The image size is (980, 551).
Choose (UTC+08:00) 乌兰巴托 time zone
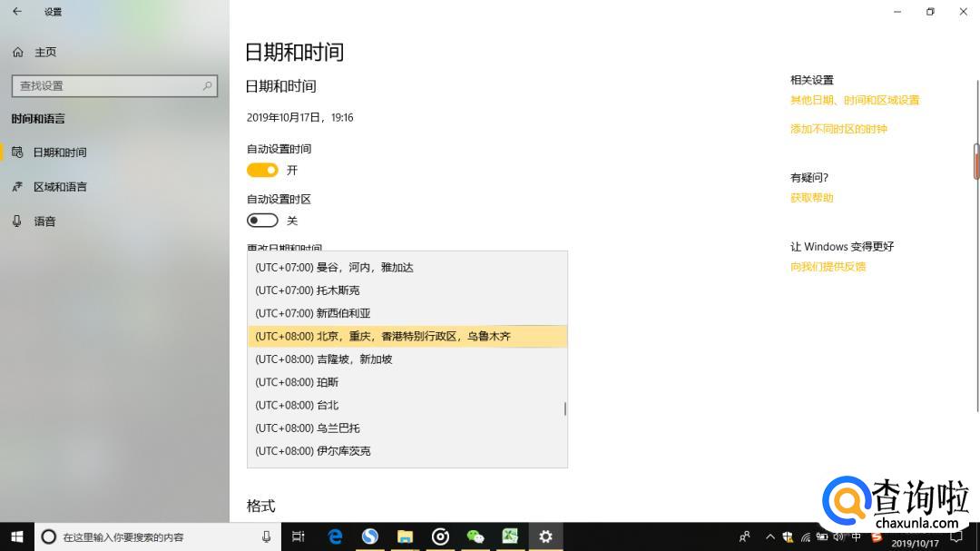407,428
